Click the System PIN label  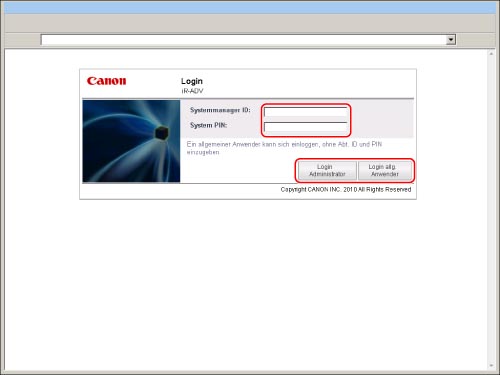pos(208,125)
